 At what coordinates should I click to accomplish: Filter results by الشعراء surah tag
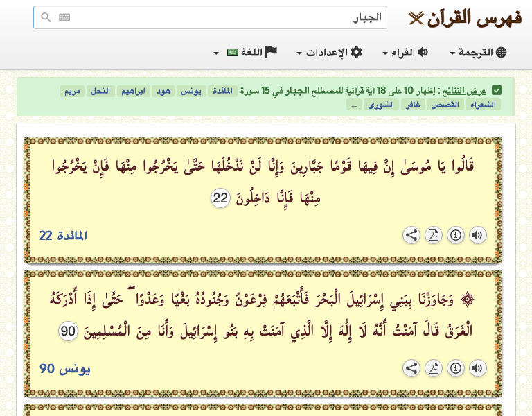pyautogui.click(x=483, y=105)
